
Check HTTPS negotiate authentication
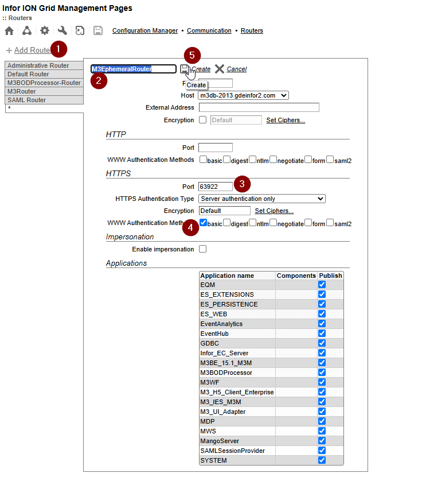[x=273, y=222]
